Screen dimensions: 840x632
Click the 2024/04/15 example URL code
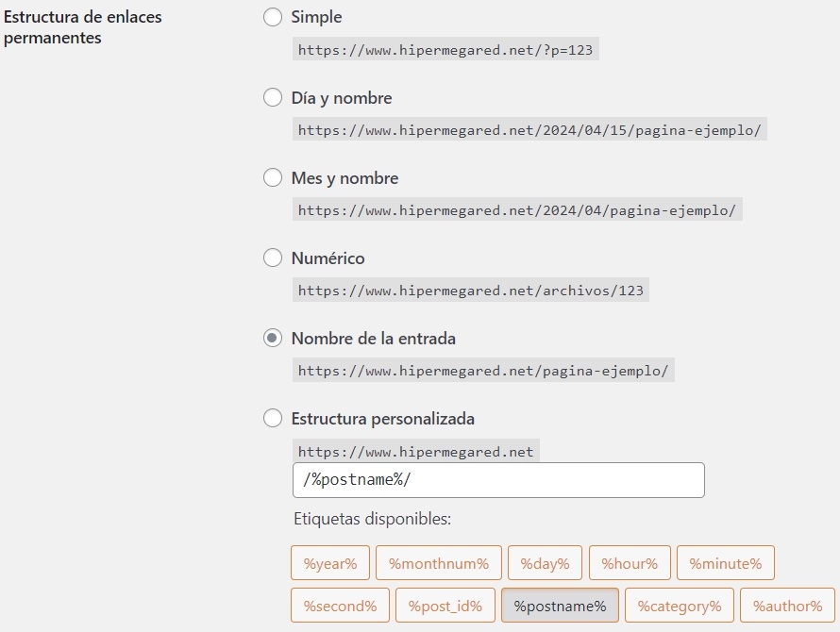(529, 130)
